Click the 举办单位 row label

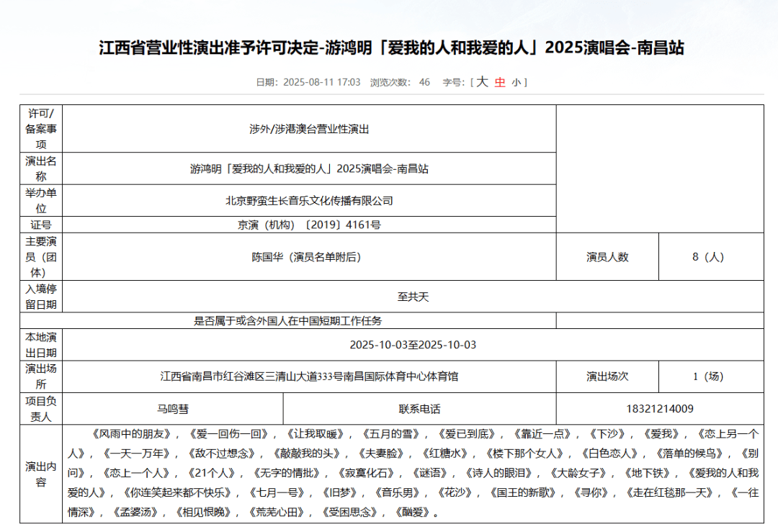(41, 201)
